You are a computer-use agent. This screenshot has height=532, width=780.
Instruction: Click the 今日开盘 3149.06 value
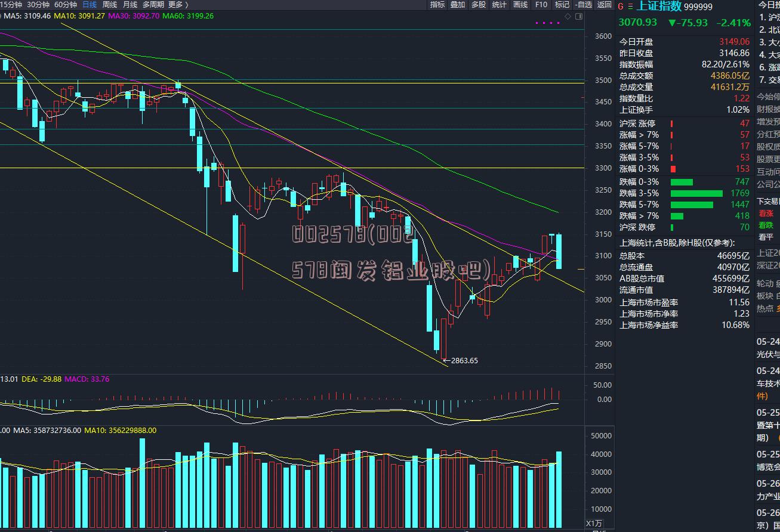[x=734, y=42]
